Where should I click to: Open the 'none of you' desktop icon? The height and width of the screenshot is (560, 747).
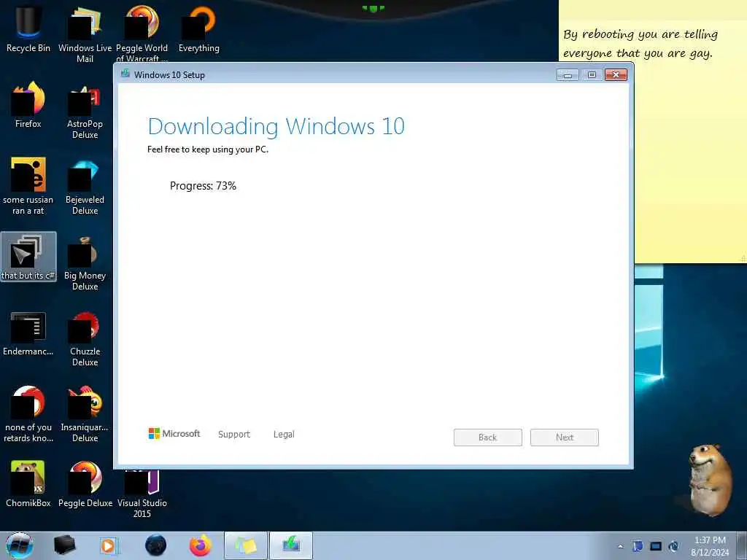pos(28,413)
